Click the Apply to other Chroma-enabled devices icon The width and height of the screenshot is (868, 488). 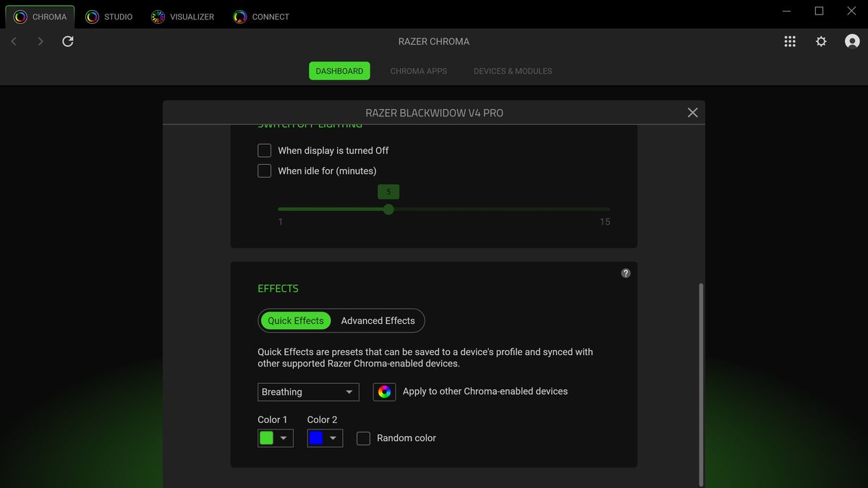pyautogui.click(x=384, y=392)
